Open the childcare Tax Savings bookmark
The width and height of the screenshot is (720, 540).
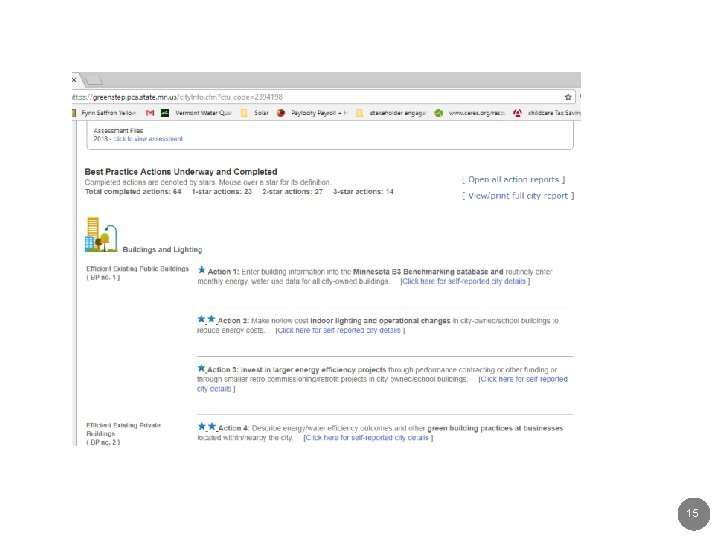(x=547, y=113)
